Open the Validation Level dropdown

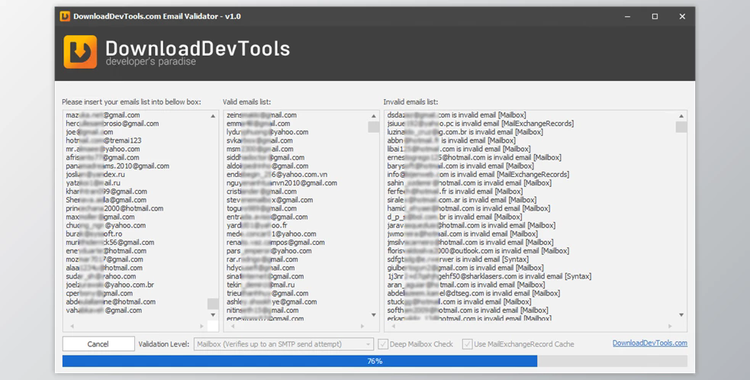click(284, 344)
